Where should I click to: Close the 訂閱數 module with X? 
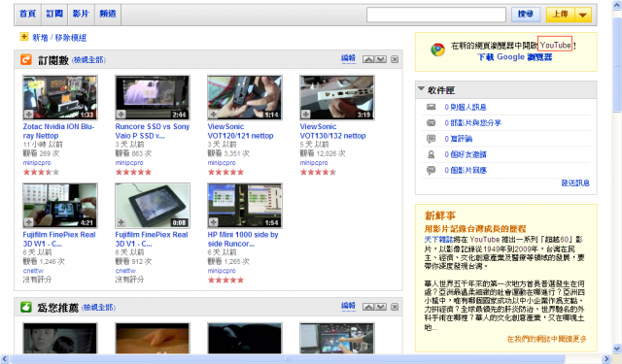pos(395,59)
